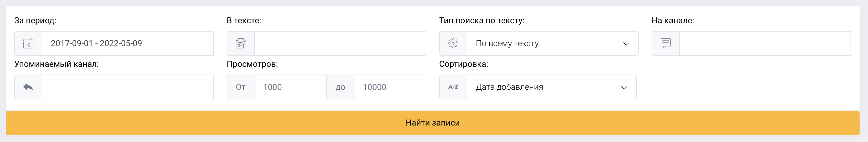Viewport: 868px width, 142px height.
Task: Click into the 'В тексте' text input
Action: tap(340, 44)
